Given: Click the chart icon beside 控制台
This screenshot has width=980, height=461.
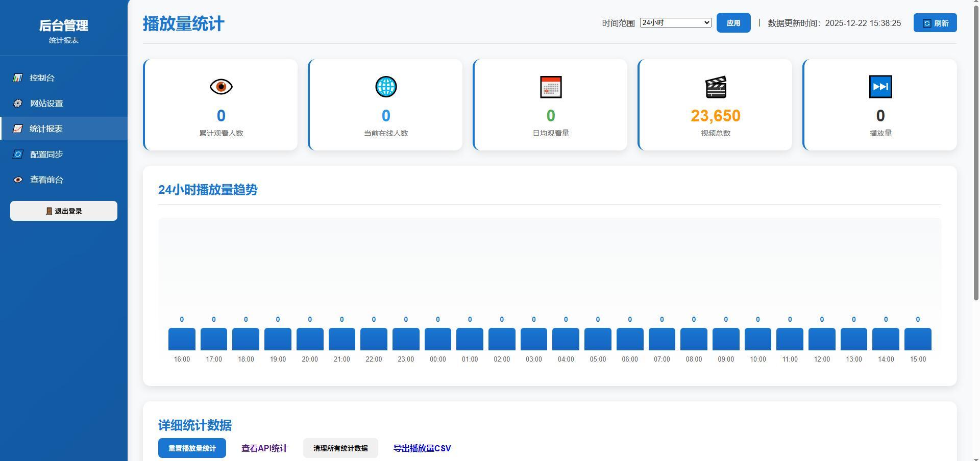Looking at the screenshot, I should point(18,78).
